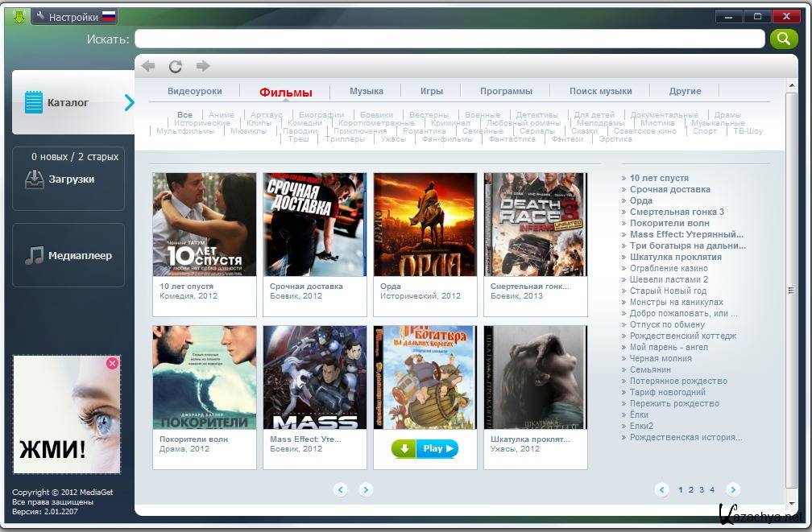The height and width of the screenshot is (532, 812).
Task: Open the Ограбление казино link in list
Action: point(669,268)
